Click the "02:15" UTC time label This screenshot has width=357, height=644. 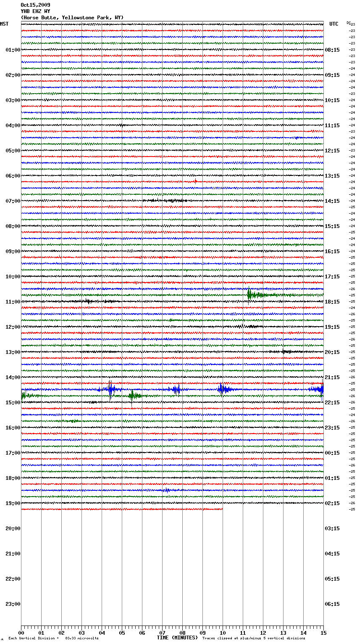click(x=332, y=503)
